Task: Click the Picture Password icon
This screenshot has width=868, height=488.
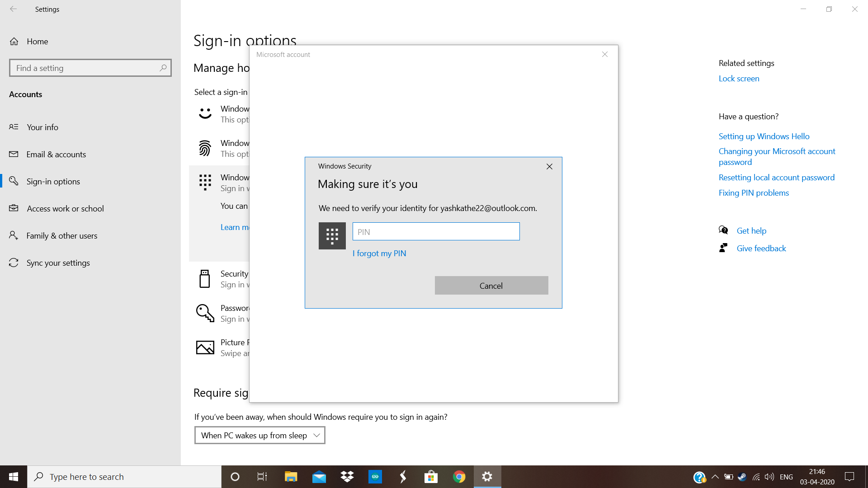Action: [205, 347]
